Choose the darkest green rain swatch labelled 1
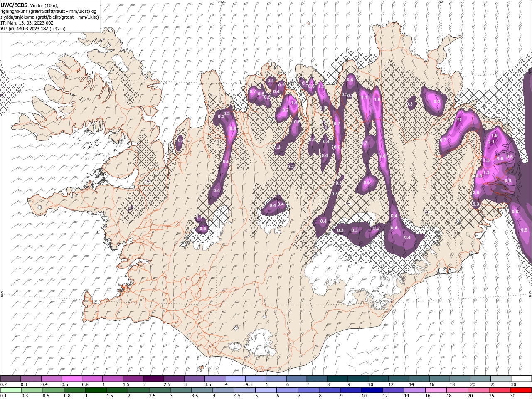This screenshot has width=532, height=399. click(96, 390)
